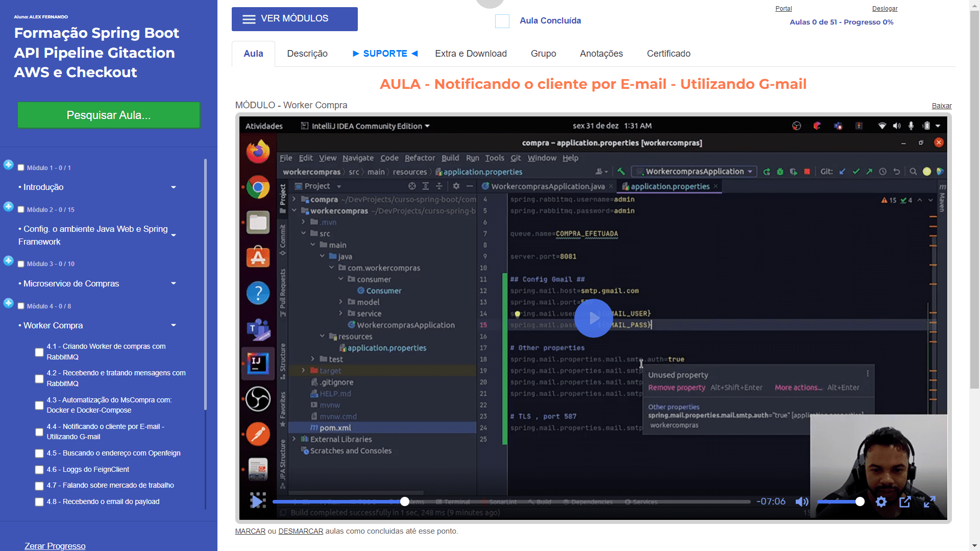The height and width of the screenshot is (551, 980).
Task: Click the Firefox icon in the Ubuntu dock
Action: [x=258, y=152]
